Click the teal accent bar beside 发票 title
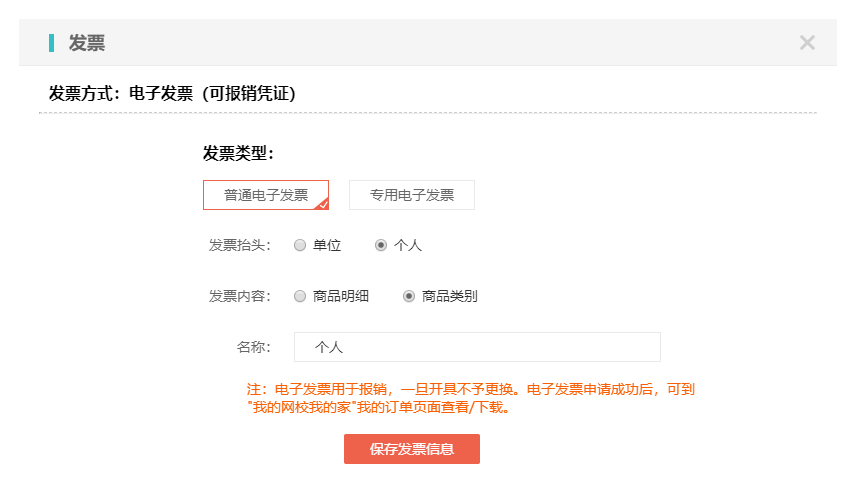This screenshot has height=503, width=856. pyautogui.click(x=51, y=43)
